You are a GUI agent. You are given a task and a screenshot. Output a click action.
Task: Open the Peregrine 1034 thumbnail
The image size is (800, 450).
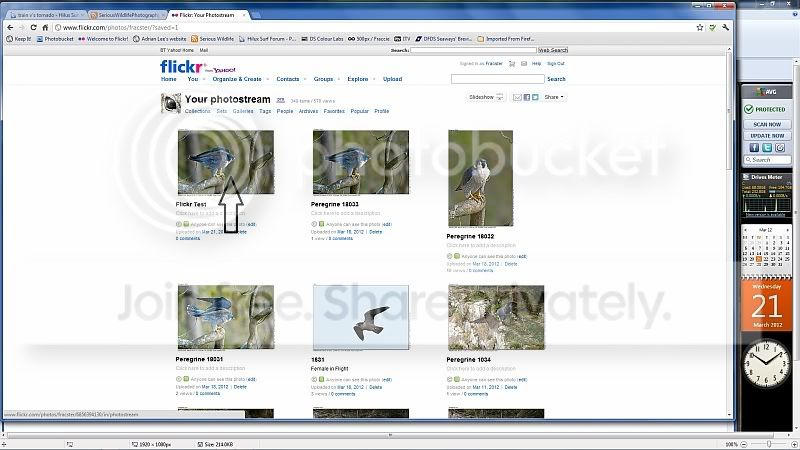coord(496,317)
